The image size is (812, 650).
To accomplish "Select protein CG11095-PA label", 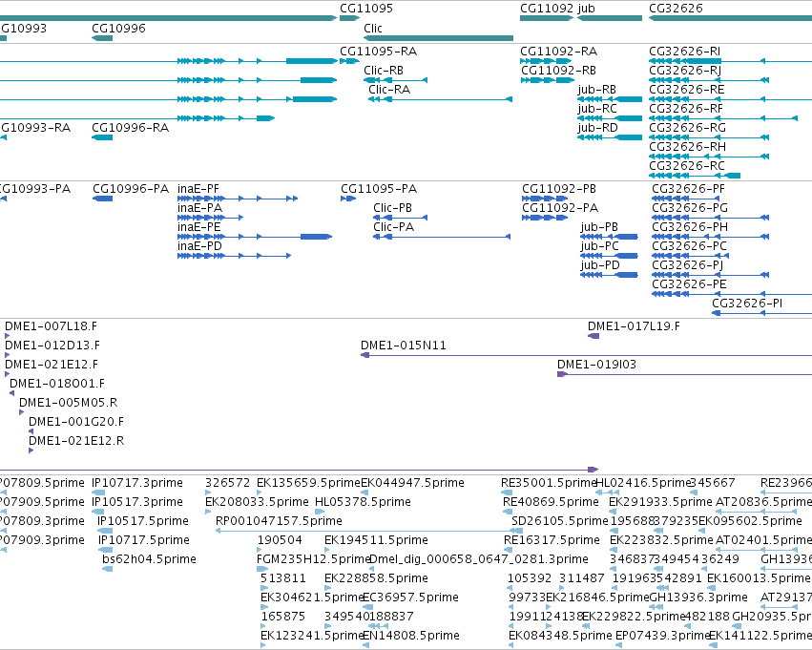I will [x=379, y=189].
